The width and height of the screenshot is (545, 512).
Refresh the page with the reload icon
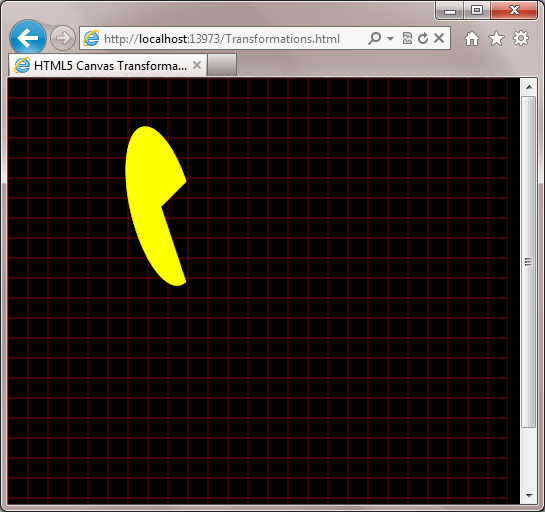[423, 38]
